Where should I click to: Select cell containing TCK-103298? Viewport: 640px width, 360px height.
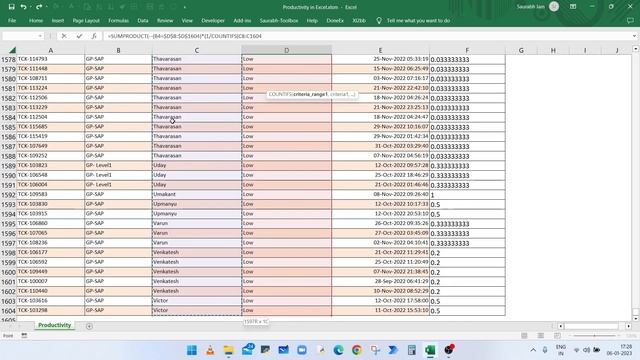click(x=51, y=311)
